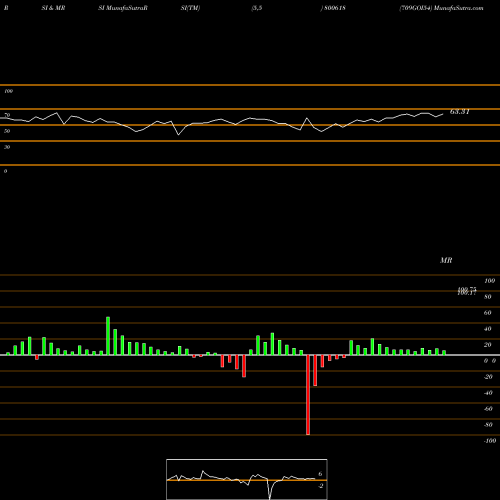Click the MR axis label -60
The height and width of the screenshot is (500, 500).
click(488, 409)
